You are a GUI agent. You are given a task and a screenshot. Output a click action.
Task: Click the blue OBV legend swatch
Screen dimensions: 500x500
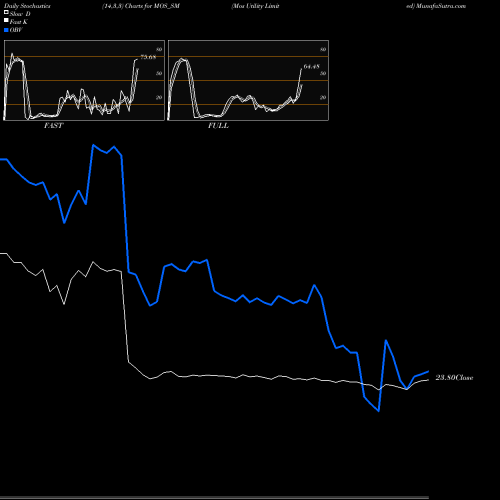coord(6,30)
